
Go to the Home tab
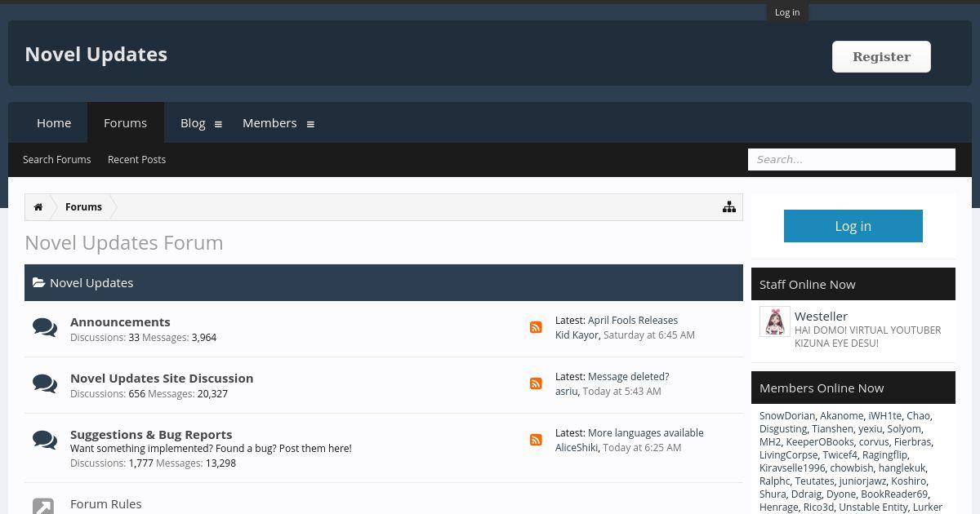54,122
